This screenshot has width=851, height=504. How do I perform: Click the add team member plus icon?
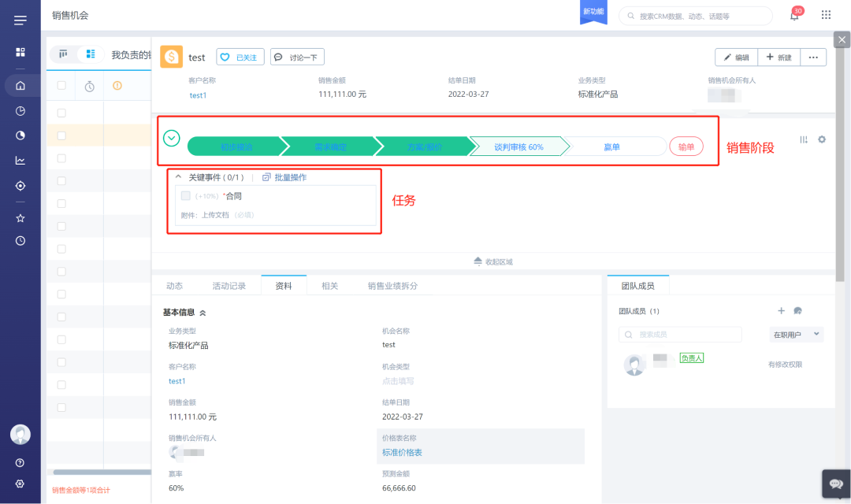781,311
